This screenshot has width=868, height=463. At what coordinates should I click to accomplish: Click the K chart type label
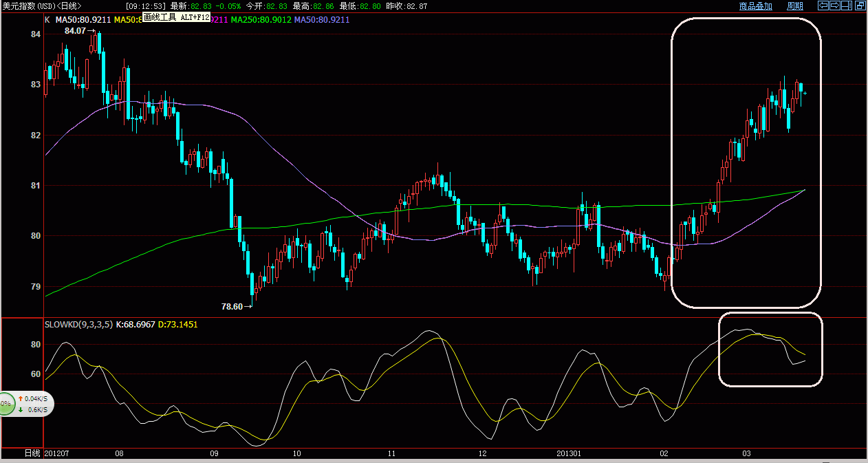47,20
